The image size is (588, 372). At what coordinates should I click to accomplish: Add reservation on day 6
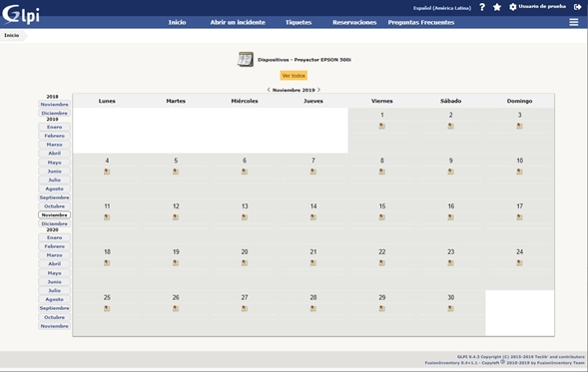click(245, 172)
